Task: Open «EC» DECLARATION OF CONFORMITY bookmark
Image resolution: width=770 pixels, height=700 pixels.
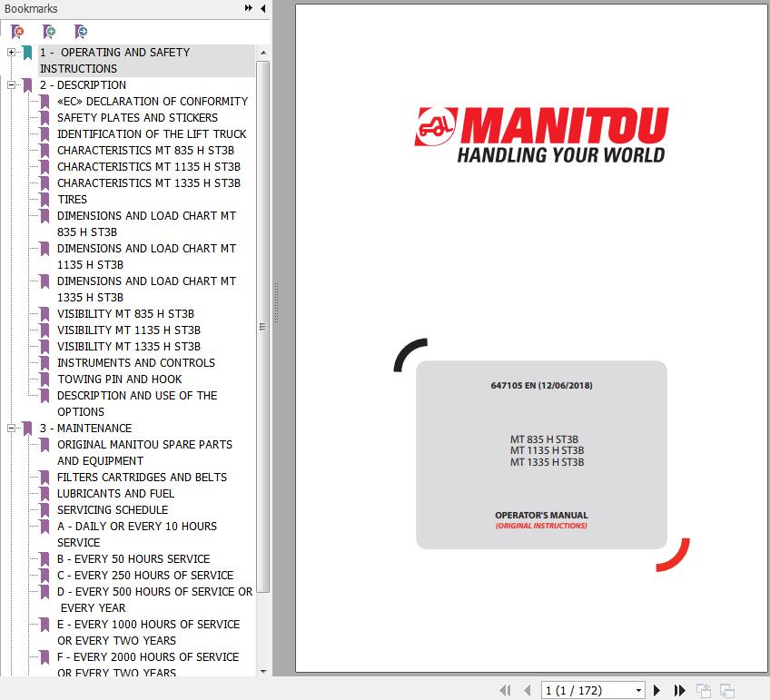Action: [153, 101]
